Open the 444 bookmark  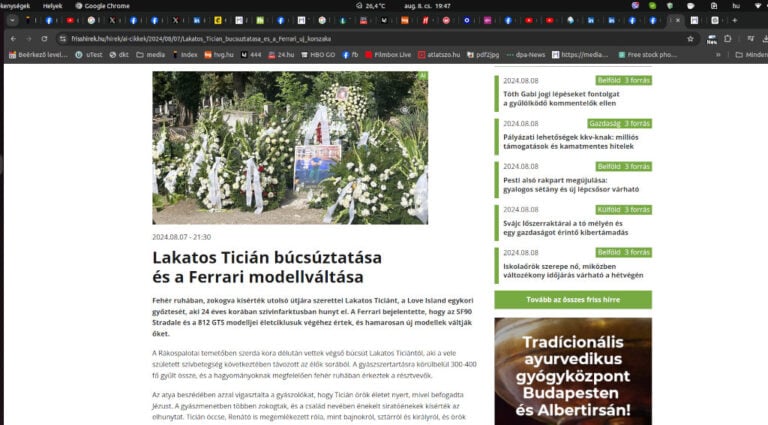[251, 55]
